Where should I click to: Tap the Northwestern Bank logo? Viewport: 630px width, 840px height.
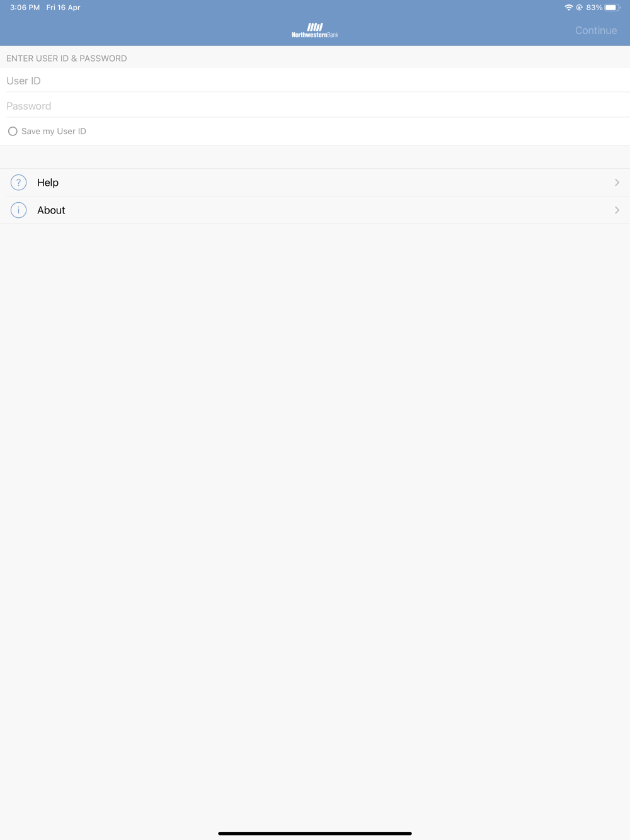315,30
